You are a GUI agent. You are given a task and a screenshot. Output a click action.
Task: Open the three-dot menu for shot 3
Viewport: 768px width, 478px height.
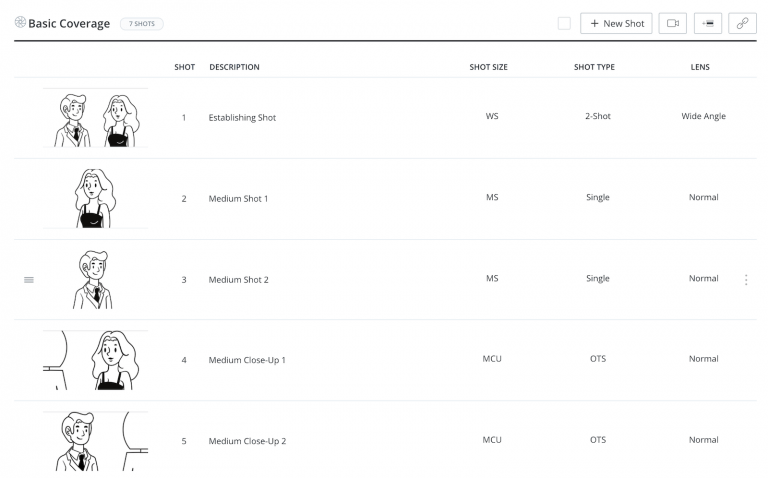pyautogui.click(x=746, y=280)
